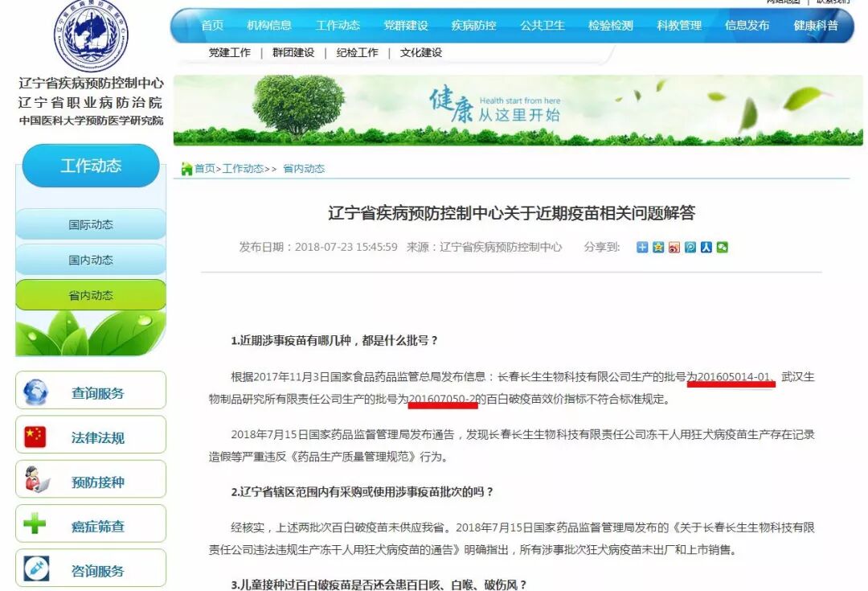Click the Liaoning CDC round logo
Image resolution: width=868 pixels, height=591 pixels.
tap(91, 35)
